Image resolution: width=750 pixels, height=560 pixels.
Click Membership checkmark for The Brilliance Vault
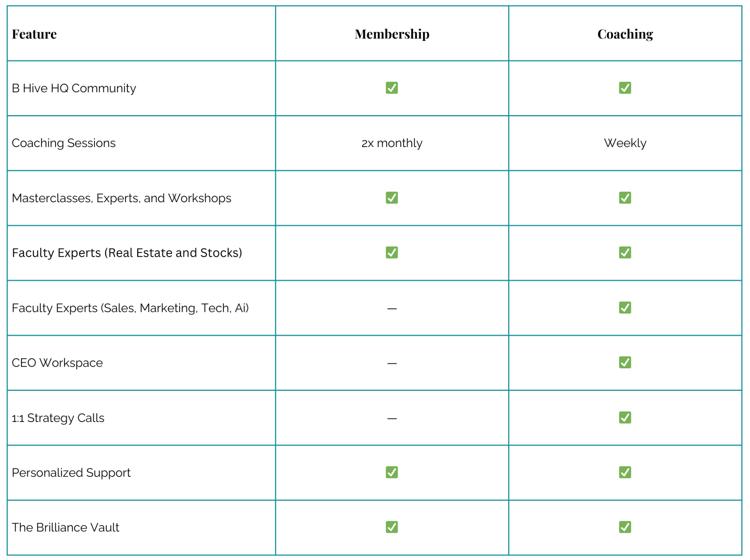coord(392,527)
